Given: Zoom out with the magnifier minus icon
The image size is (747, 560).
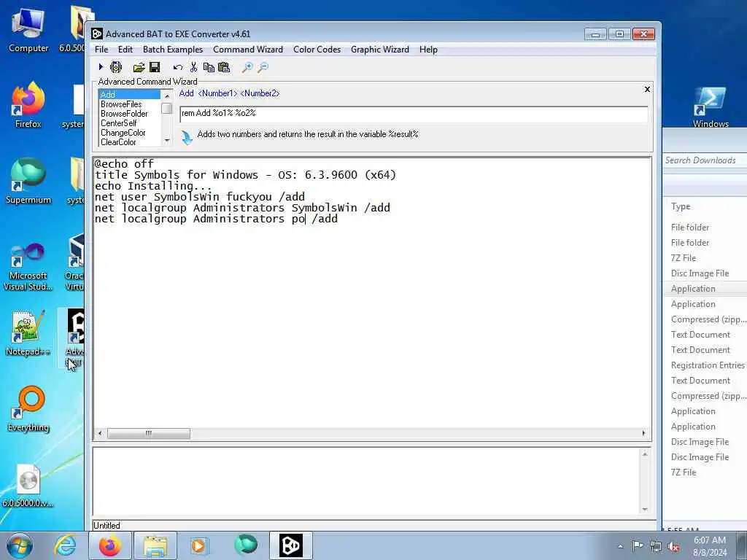Looking at the screenshot, I should tap(263, 67).
